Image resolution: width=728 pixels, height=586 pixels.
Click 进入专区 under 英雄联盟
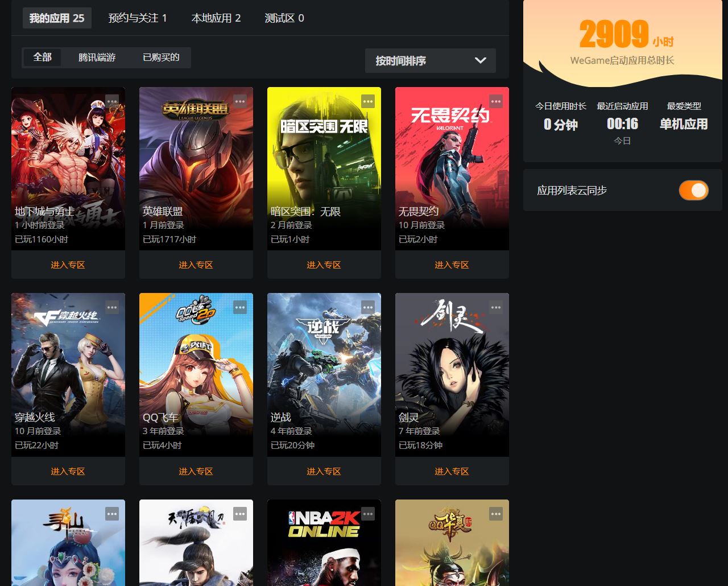(196, 265)
